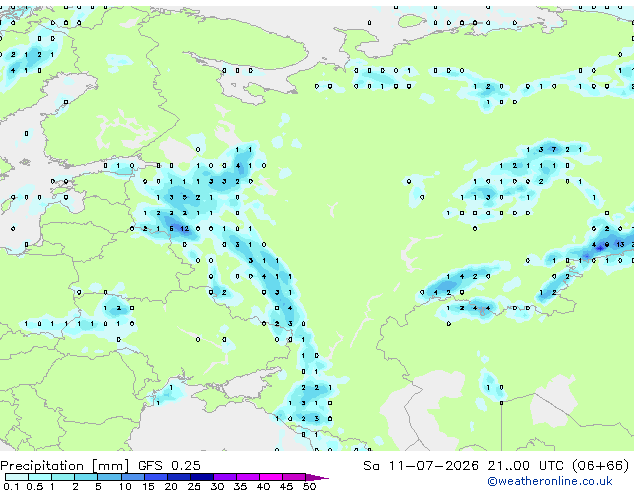Pick the 15–20 mm legend color swatch
The width and height of the screenshot is (634, 490).
[x=155, y=477]
